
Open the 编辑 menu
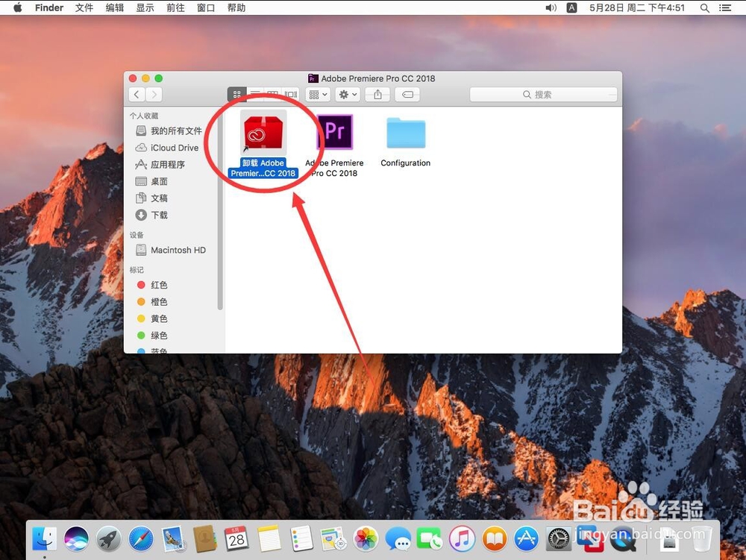[115, 7]
